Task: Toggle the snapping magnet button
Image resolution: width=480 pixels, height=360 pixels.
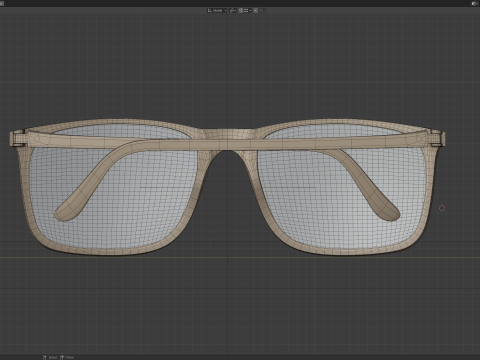Action: (241, 10)
